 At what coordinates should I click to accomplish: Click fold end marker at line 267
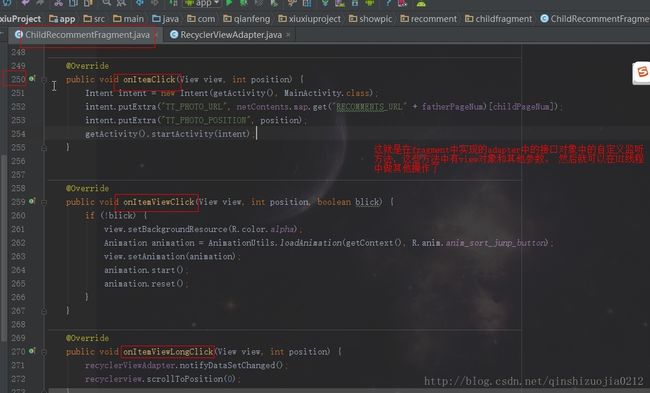[44, 311]
